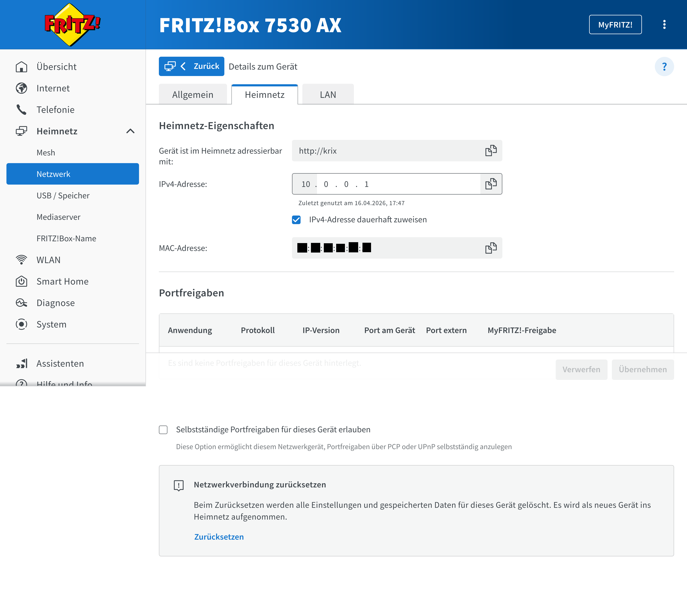The height and width of the screenshot is (616, 687).
Task: Enable Selbstständige Portfreigaben für dieses Gerät
Action: [163, 429]
